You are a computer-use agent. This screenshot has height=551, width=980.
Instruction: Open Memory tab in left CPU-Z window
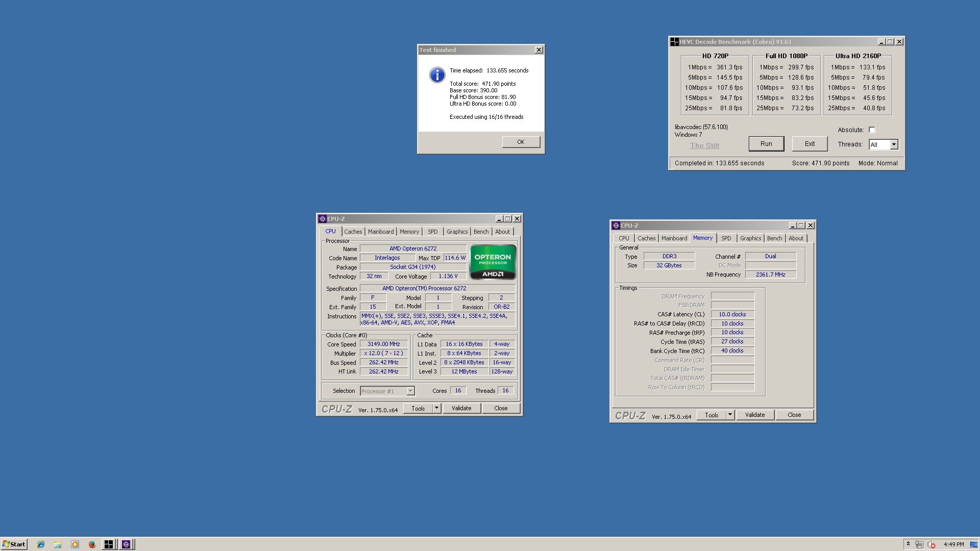(409, 232)
